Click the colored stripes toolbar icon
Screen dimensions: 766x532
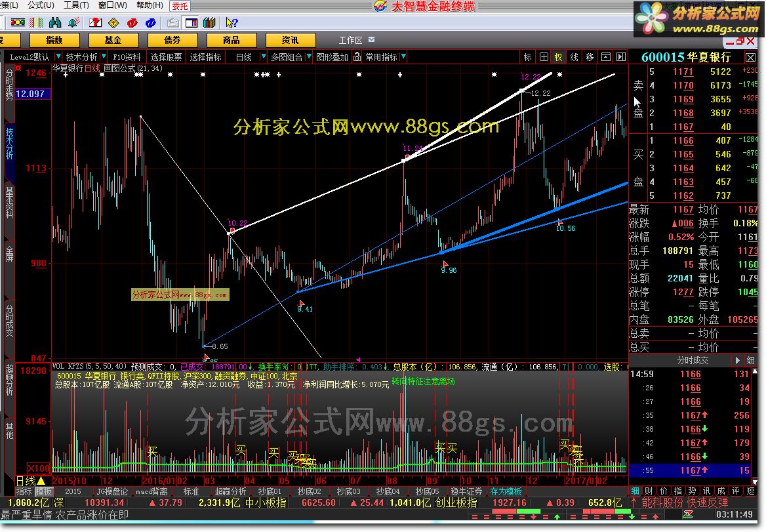tap(36, 22)
